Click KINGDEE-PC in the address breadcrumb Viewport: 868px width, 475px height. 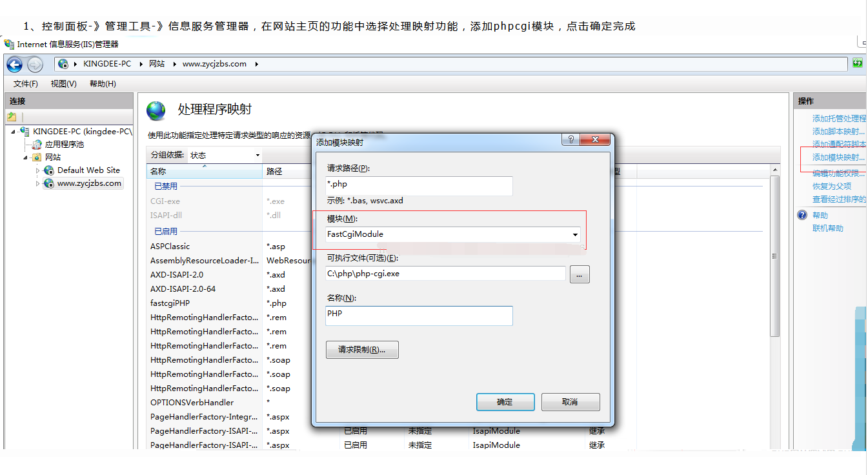tap(107, 64)
